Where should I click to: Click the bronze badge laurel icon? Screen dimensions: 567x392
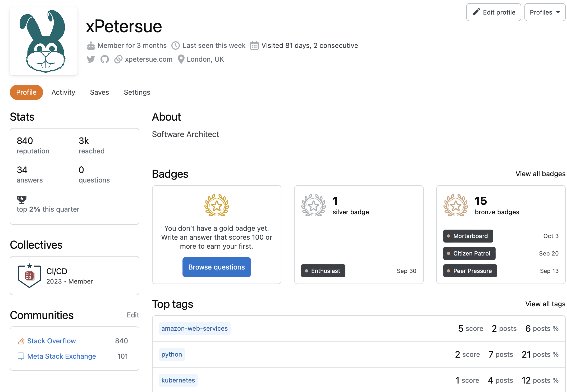tap(455, 205)
